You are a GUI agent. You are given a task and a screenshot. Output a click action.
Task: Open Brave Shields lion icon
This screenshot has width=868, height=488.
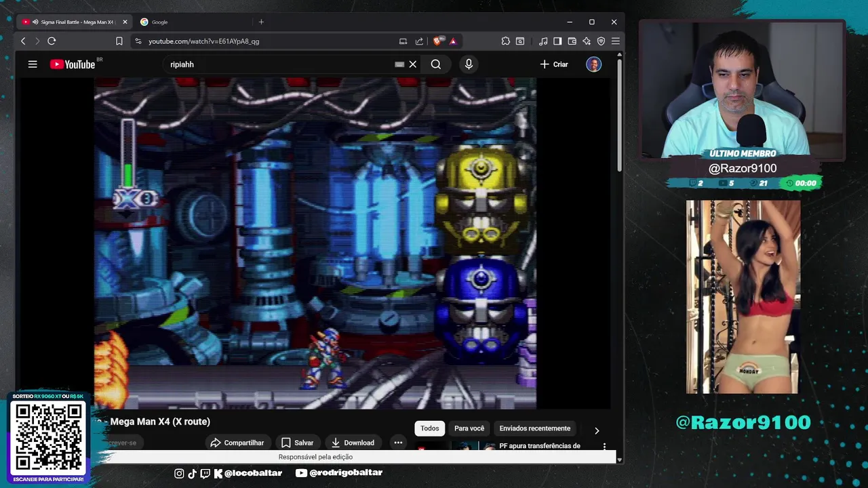pyautogui.click(x=438, y=41)
